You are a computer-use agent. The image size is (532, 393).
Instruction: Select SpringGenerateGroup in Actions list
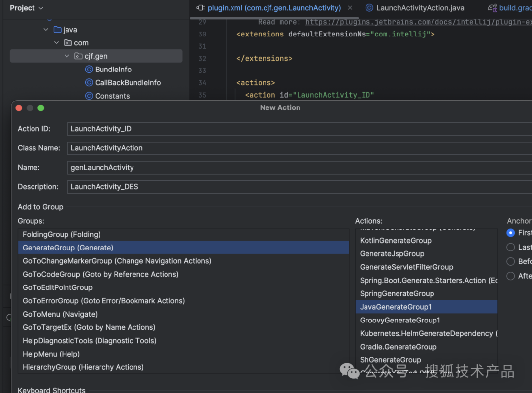426,293
